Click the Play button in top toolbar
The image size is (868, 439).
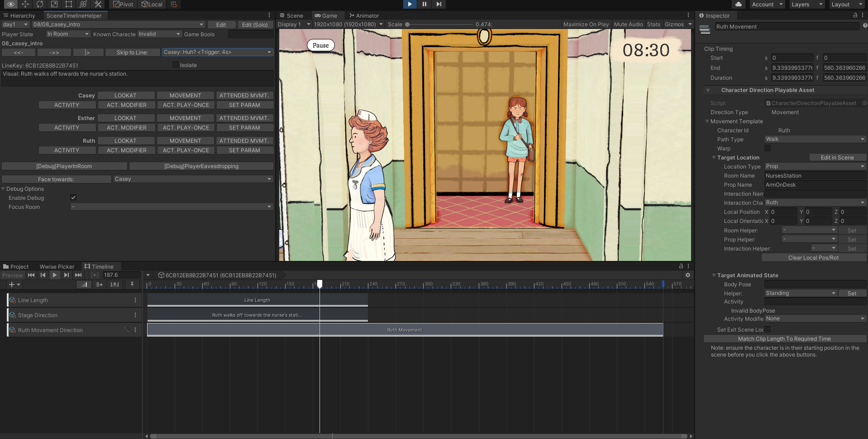click(410, 4)
